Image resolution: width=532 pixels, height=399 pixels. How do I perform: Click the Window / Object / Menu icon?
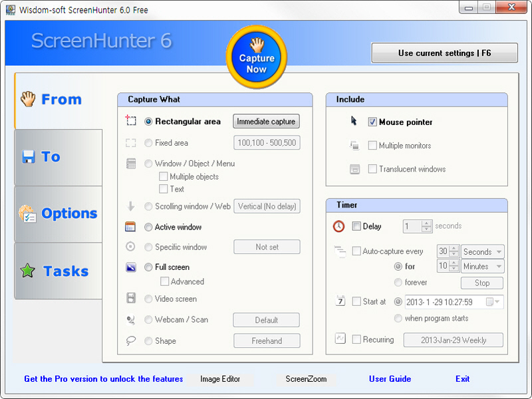(x=131, y=164)
